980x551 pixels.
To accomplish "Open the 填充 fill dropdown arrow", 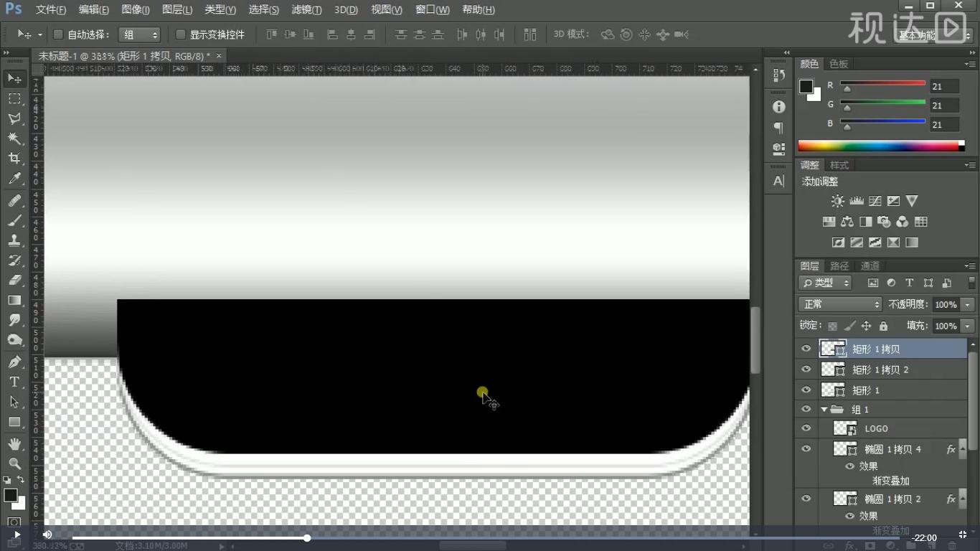I will 968,326.
